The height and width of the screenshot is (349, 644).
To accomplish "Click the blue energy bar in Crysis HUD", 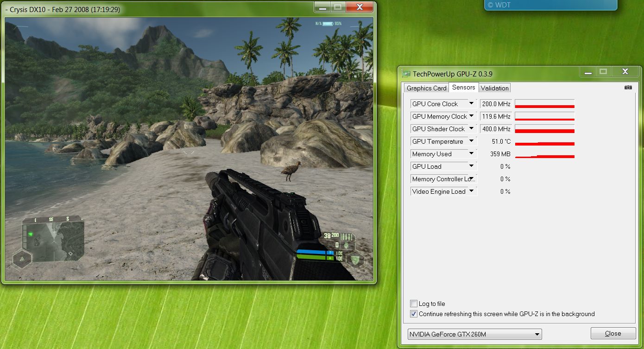I will click(315, 253).
